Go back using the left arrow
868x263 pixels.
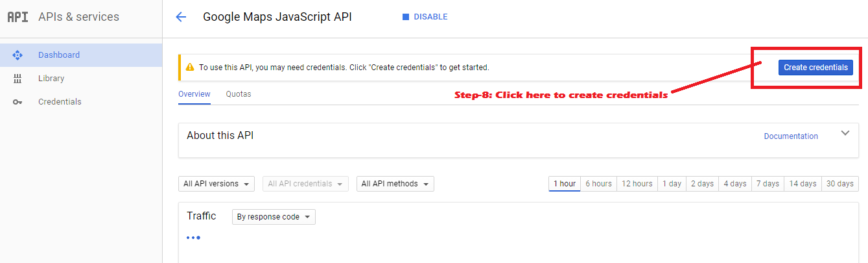[x=181, y=18]
